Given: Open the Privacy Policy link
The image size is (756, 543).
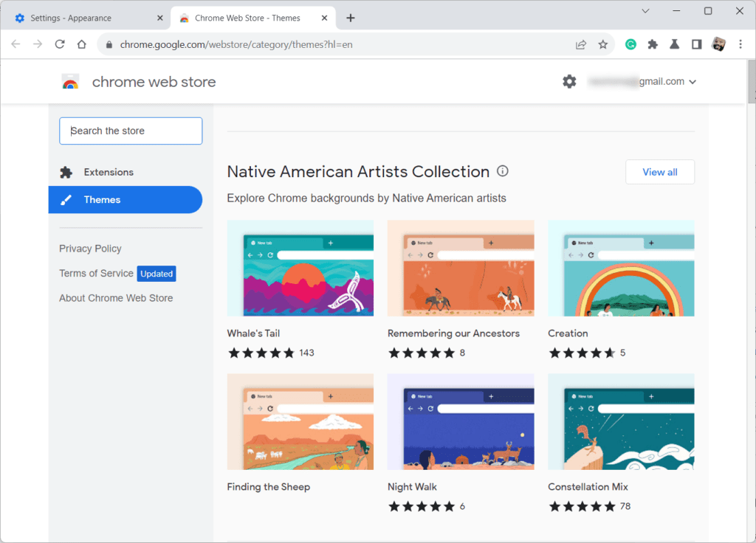Looking at the screenshot, I should [90, 249].
